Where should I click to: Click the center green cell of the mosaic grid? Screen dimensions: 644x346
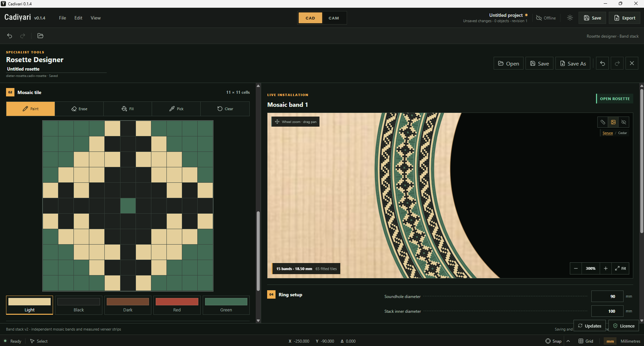coord(128,206)
